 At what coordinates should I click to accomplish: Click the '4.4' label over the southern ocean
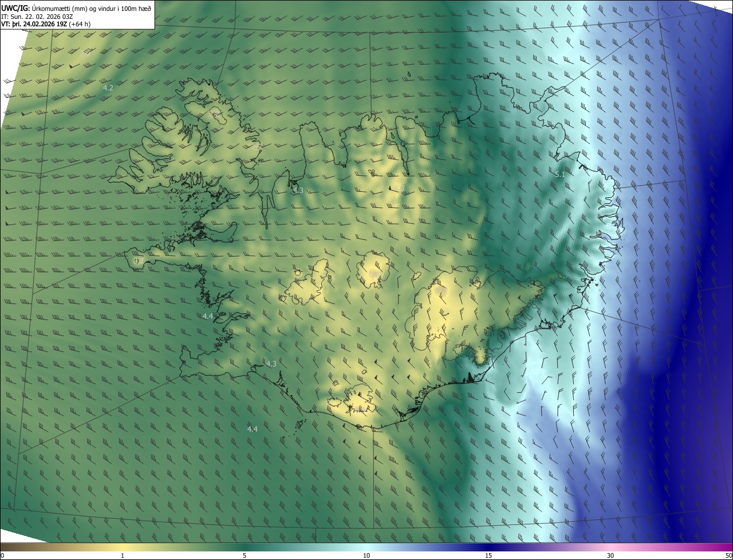point(252,429)
